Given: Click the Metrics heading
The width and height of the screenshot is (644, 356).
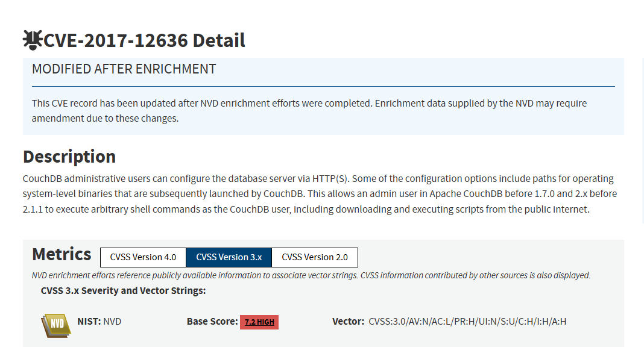Looking at the screenshot, I should pos(62,254).
